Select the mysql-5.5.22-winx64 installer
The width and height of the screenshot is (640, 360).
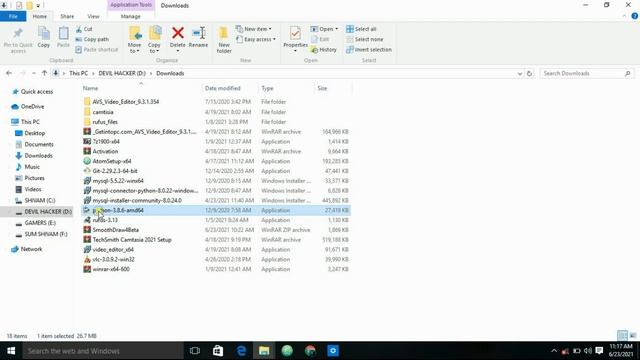(118, 181)
